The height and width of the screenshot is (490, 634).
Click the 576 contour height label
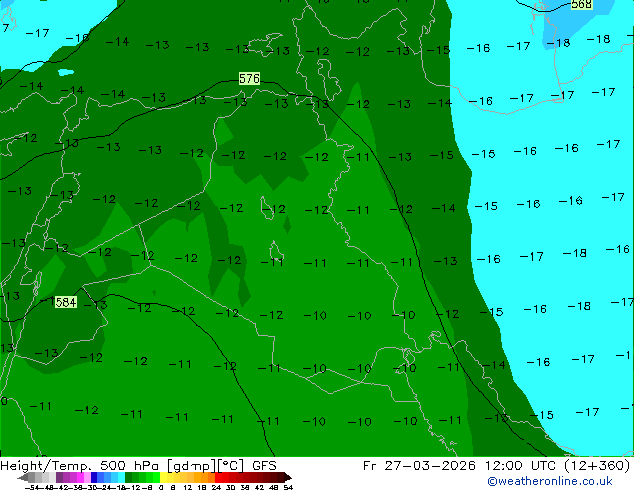(x=249, y=78)
